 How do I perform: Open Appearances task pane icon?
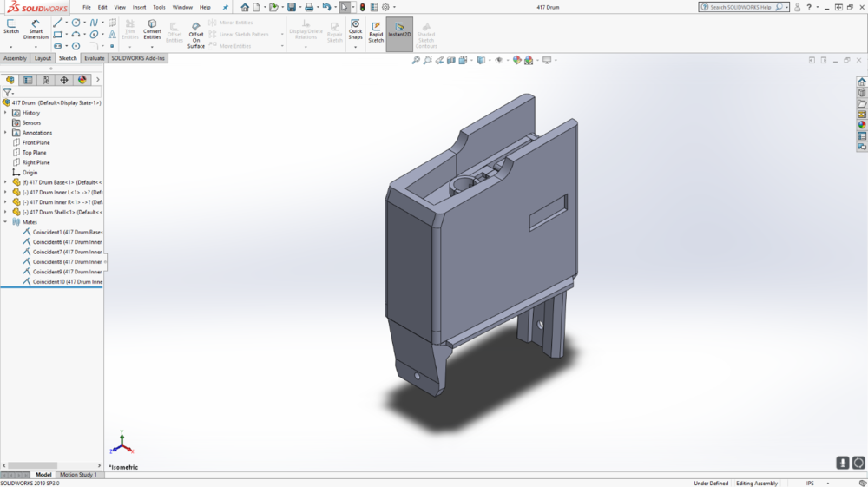coord(862,125)
